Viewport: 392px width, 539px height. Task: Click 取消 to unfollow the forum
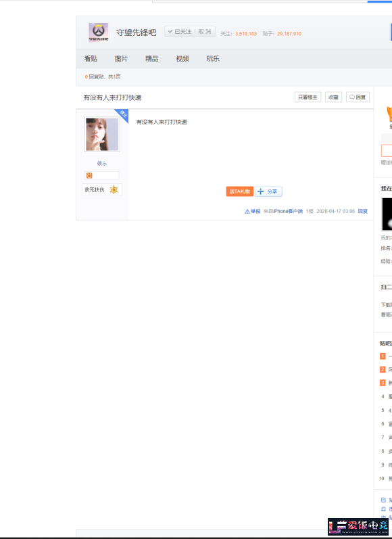[x=205, y=31]
